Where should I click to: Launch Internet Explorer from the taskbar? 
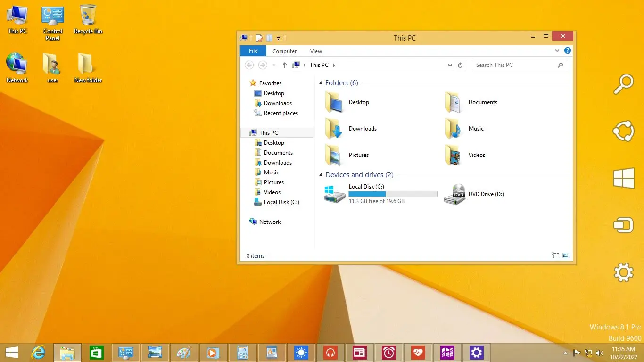[x=38, y=353]
